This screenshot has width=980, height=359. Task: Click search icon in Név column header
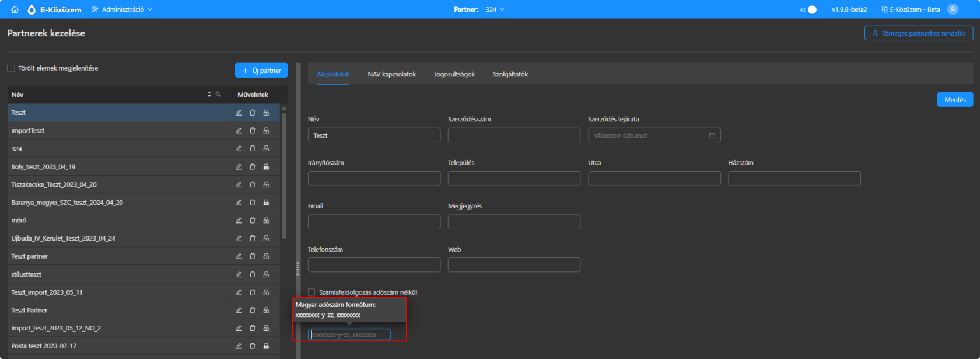point(218,95)
